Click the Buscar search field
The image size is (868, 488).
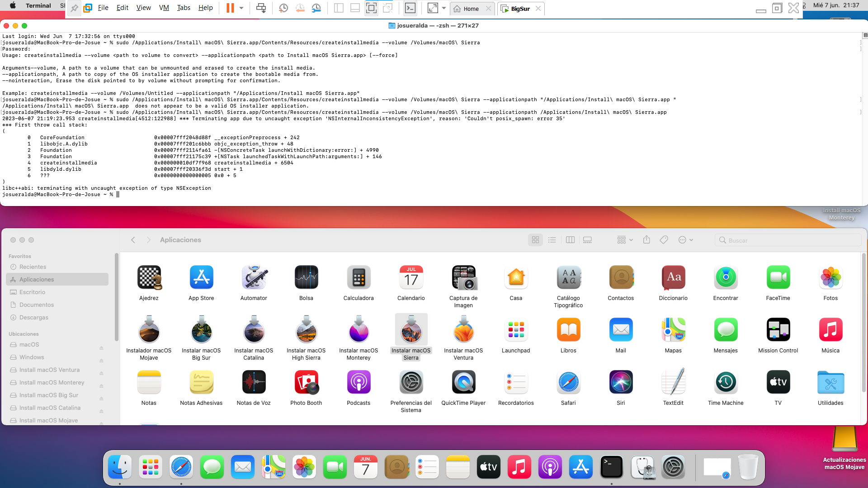click(788, 240)
